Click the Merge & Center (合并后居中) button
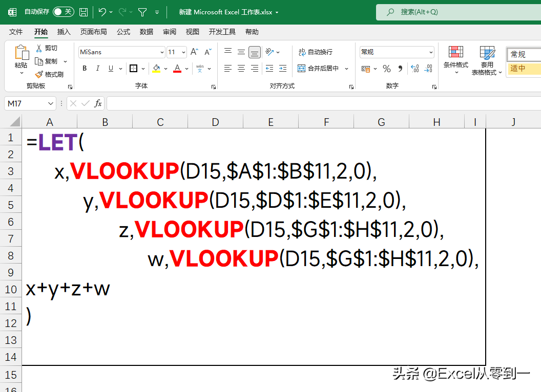 pyautogui.click(x=318, y=68)
